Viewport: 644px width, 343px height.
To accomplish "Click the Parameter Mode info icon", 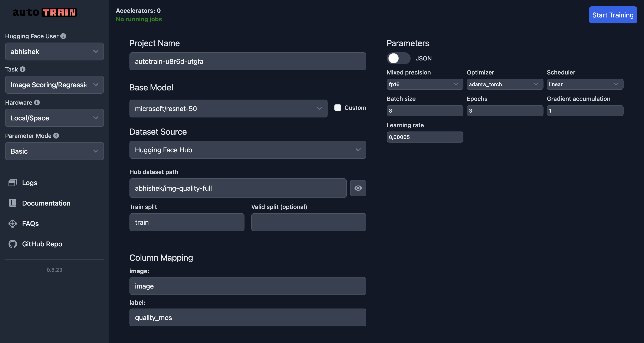I will click(x=56, y=136).
